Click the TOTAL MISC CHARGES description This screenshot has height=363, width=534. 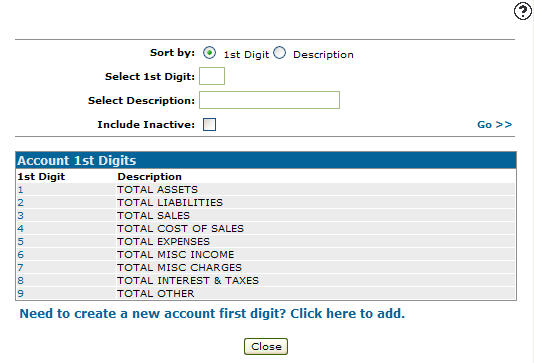(179, 267)
